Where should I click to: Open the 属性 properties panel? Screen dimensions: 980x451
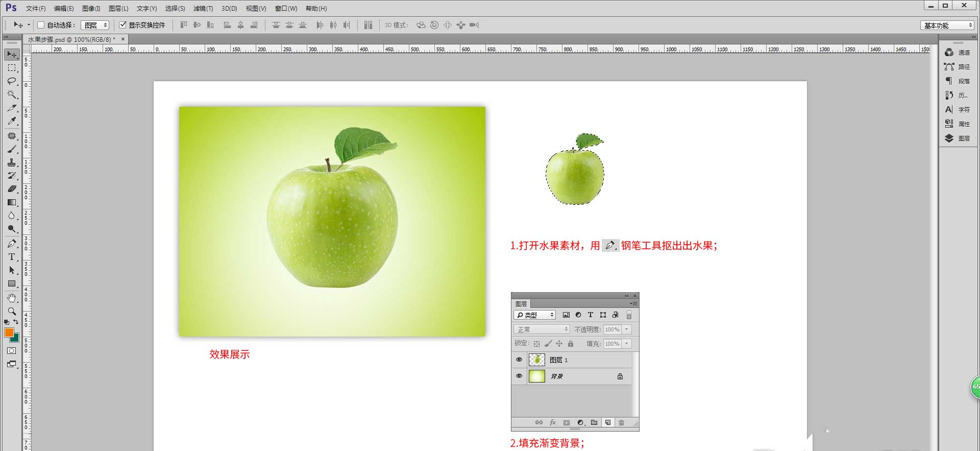(958, 124)
